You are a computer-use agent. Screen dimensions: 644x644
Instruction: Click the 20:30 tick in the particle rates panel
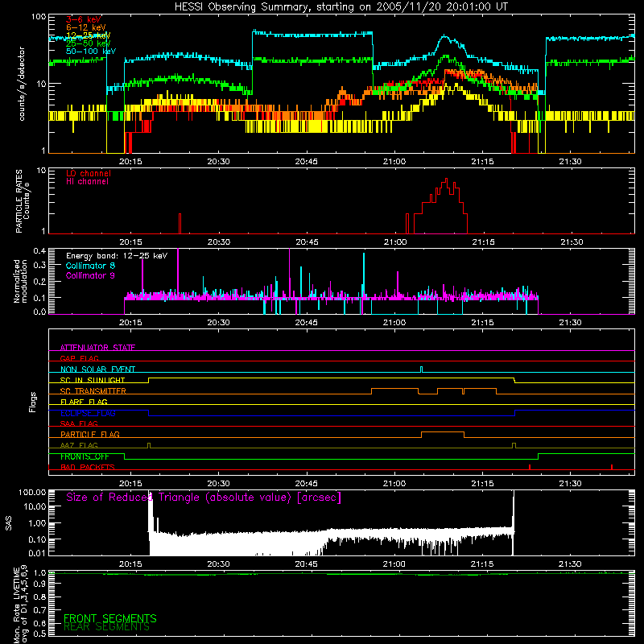218,242
